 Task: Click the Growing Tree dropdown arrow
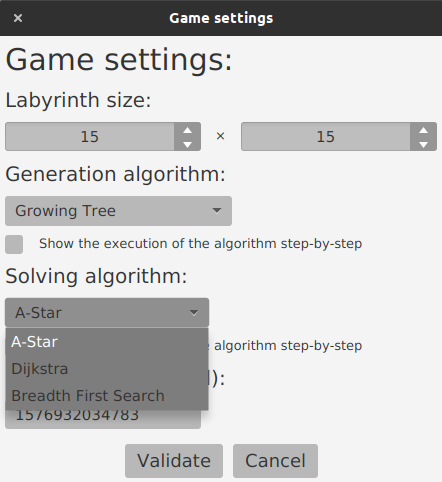tap(217, 211)
